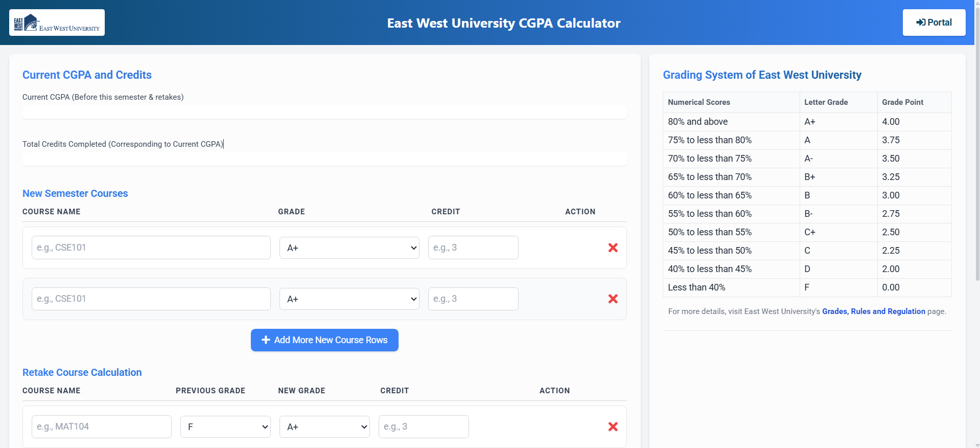Click first course name field in new semester
Screen dimensions: 980x448
(x=151, y=248)
